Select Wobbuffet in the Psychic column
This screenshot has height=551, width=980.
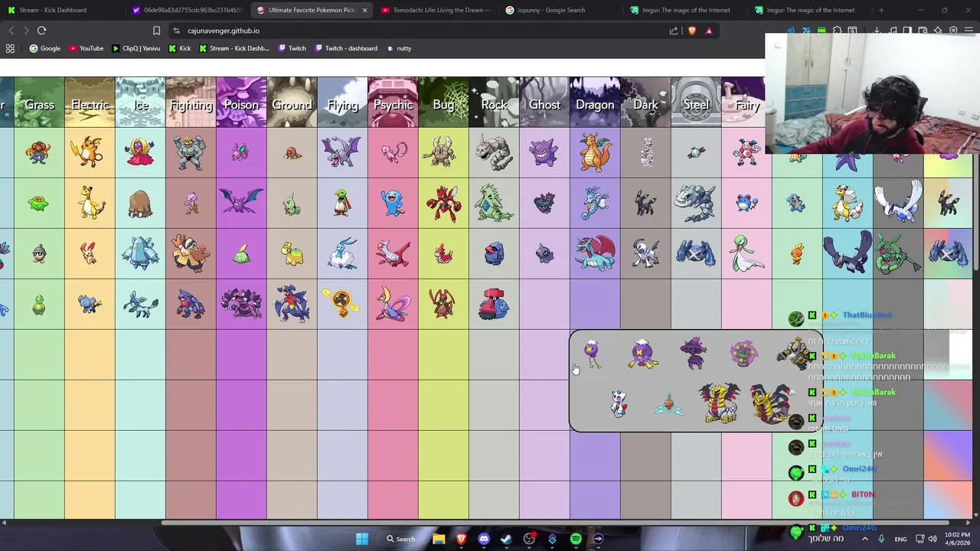coord(393,204)
